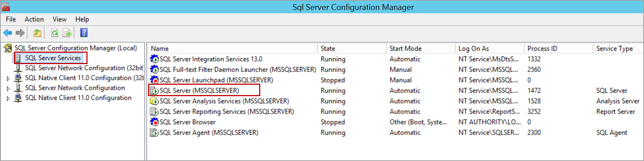
Task: Click the SQL Server Launchpad service icon
Action: [x=154, y=80]
